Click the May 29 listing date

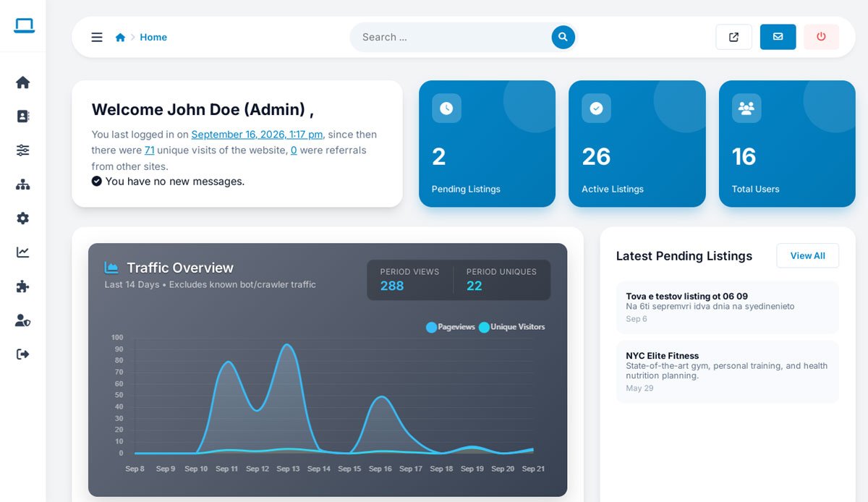[639, 388]
